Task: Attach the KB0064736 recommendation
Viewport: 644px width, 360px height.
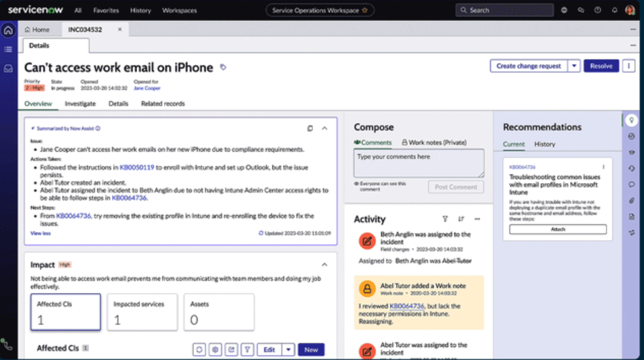Action: point(558,229)
